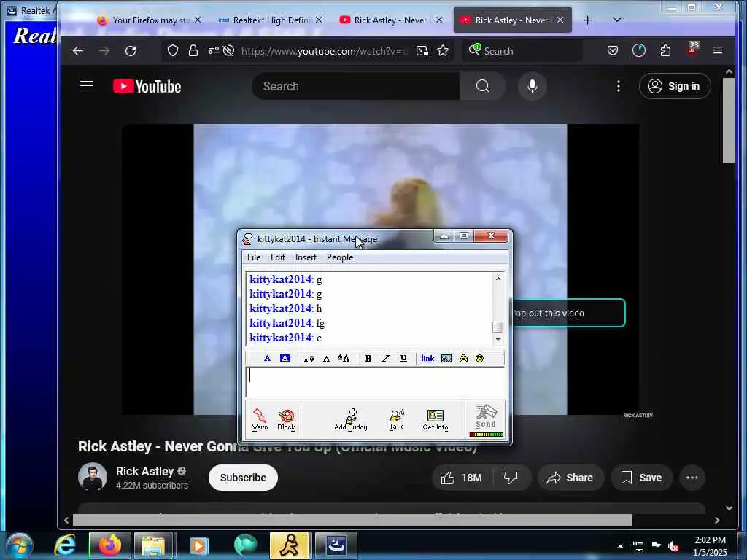This screenshot has width=747, height=560.
Task: Open the Pocket save icon
Action: (x=613, y=50)
